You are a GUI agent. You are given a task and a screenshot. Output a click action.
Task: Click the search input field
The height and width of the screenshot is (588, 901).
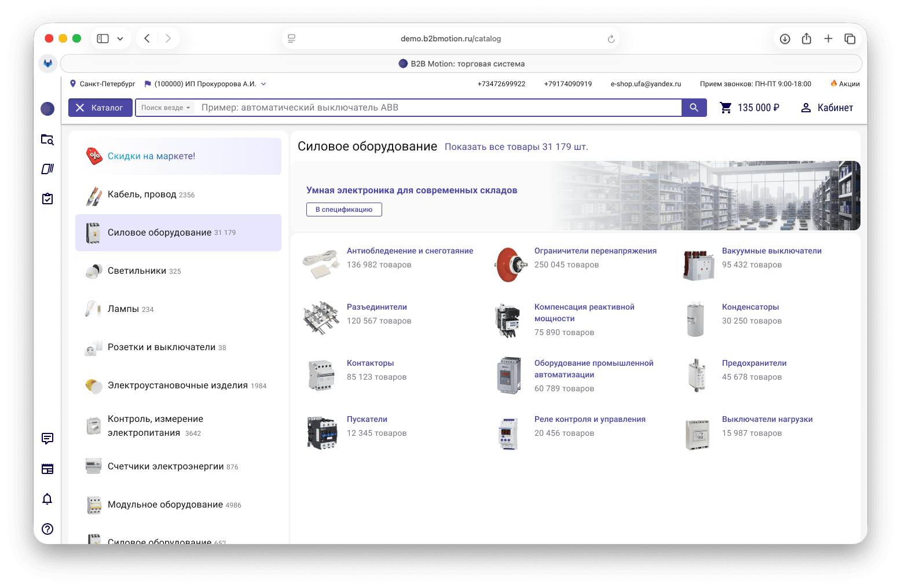tap(439, 108)
